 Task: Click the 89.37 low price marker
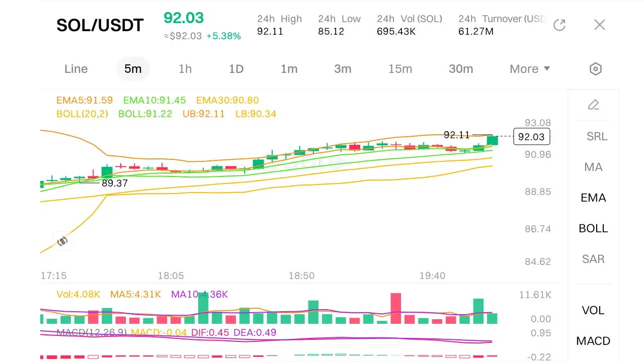click(115, 184)
